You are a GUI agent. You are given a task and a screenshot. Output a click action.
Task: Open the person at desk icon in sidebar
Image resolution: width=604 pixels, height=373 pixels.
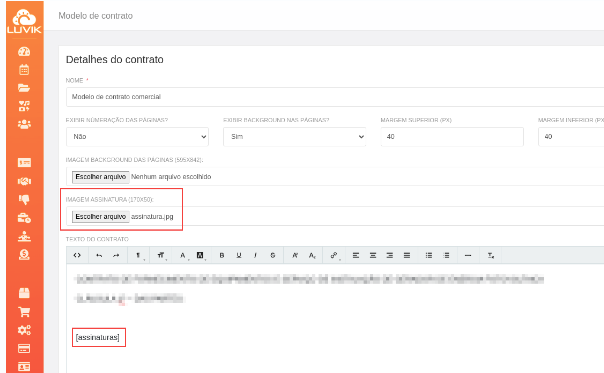tap(24, 236)
